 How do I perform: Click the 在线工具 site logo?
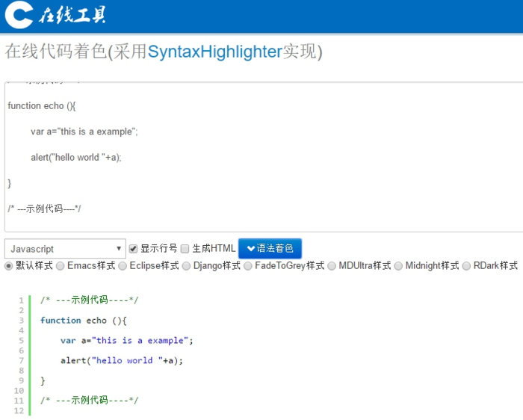pyautogui.click(x=55, y=16)
